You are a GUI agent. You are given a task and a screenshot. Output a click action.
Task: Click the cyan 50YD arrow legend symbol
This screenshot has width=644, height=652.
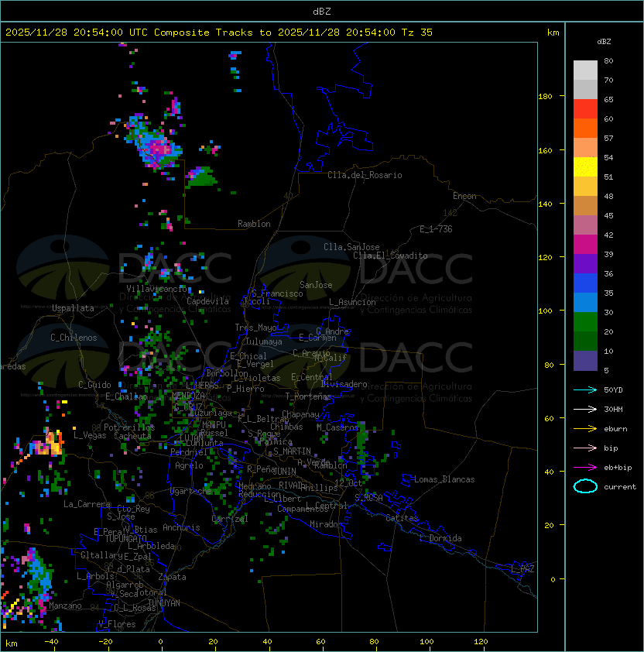tap(585, 390)
